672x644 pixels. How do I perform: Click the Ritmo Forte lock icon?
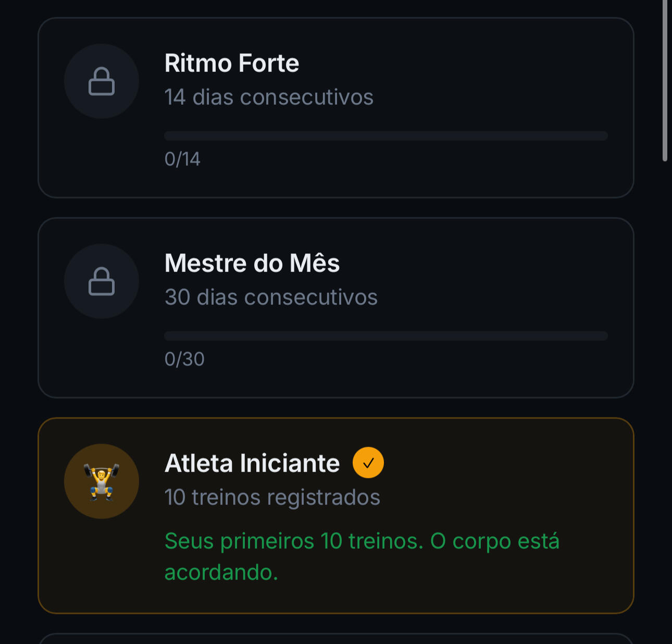(x=102, y=81)
